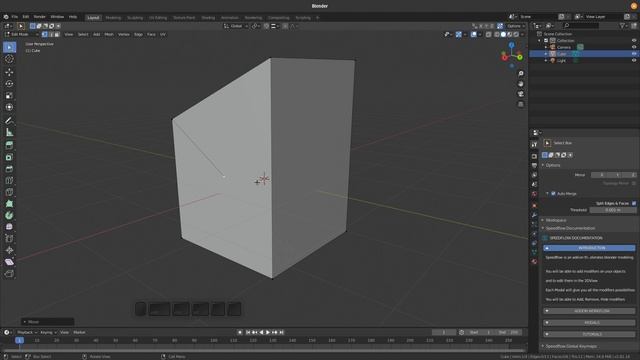Screen dimensions: 640x360
Task: Select the Move tool
Action: pyautogui.click(x=9, y=72)
